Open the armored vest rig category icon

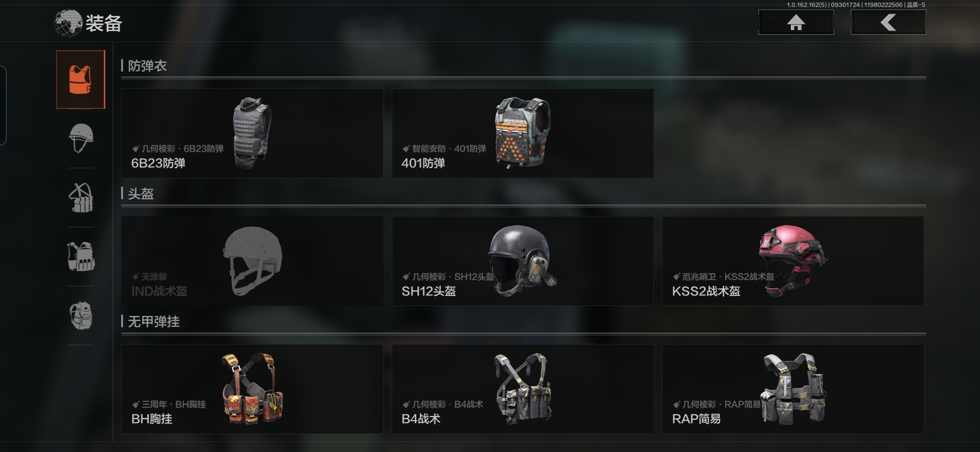pyautogui.click(x=80, y=257)
